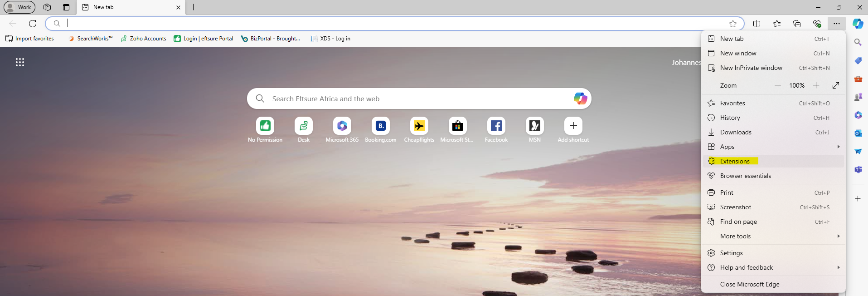Image resolution: width=868 pixels, height=296 pixels.
Task: Select Extensions from the menu
Action: pos(735,161)
